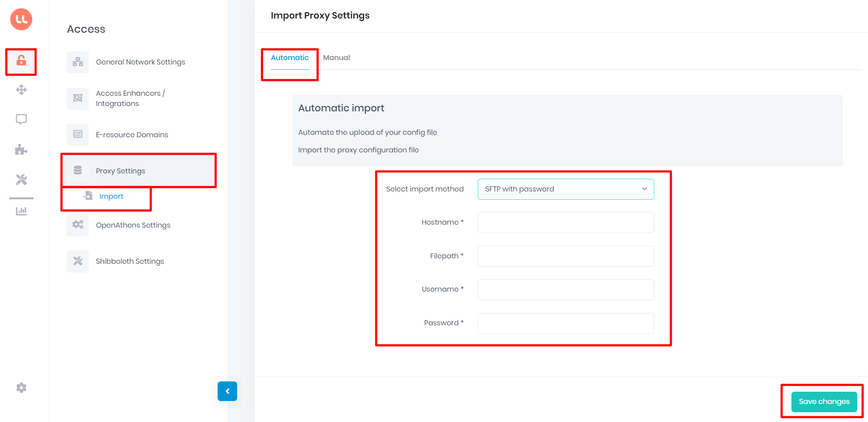Click the E-resource Domains list icon
The height and width of the screenshot is (422, 868).
tap(78, 134)
